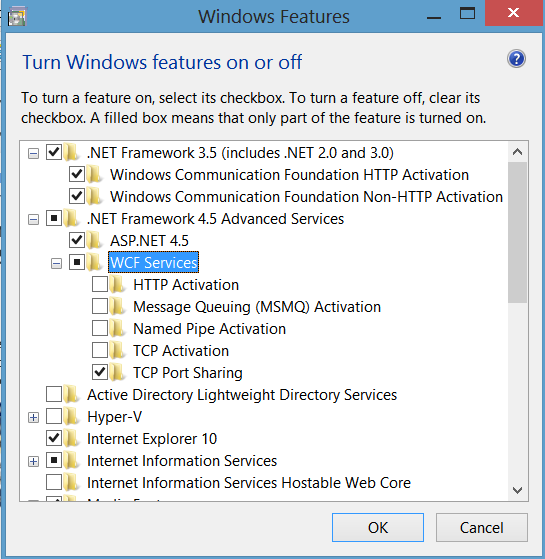Click folder icon next to TCP Port Sharing

tap(117, 372)
